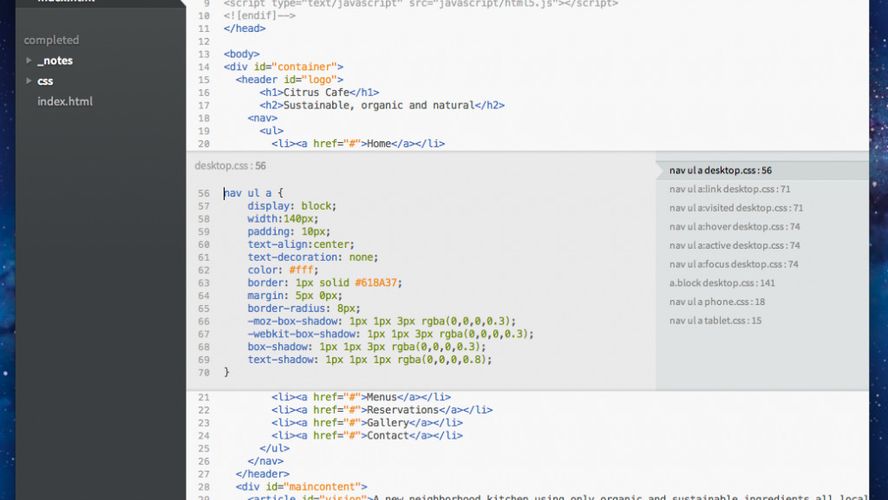Click the Home list item line

coord(358,144)
